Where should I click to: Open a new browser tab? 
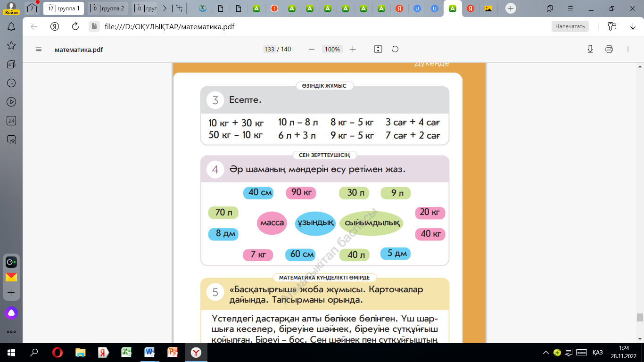(x=510, y=8)
